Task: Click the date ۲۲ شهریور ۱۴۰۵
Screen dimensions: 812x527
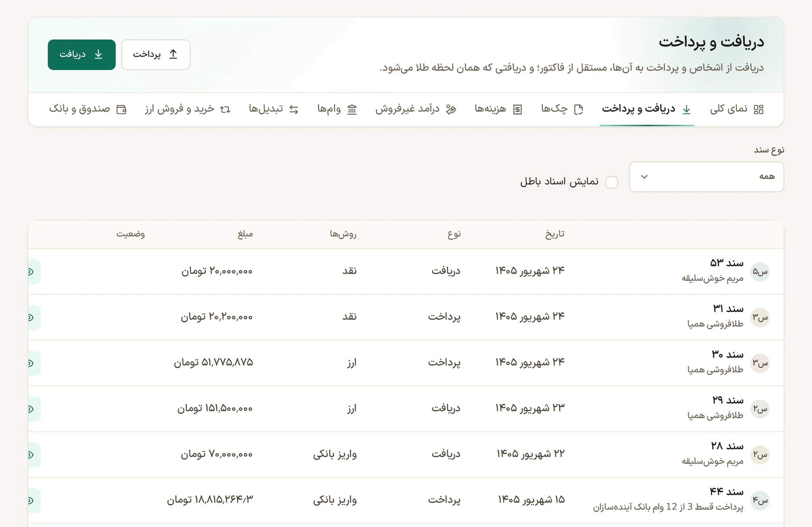Action: tap(530, 454)
